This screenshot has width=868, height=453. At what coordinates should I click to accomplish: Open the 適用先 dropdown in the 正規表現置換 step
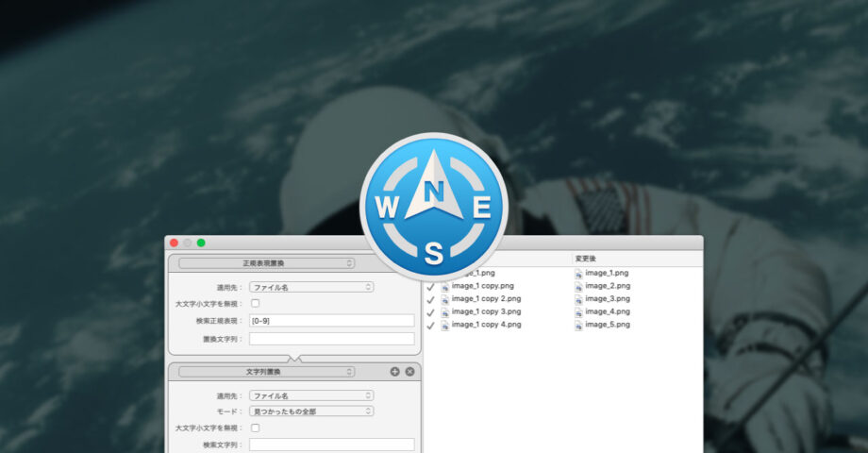point(311,287)
